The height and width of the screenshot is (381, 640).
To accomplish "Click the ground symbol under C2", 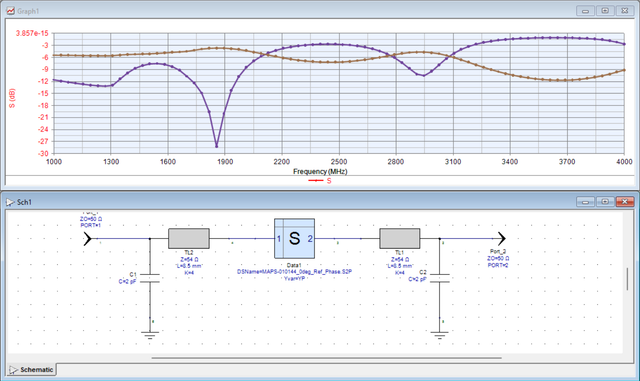I will tap(440, 336).
